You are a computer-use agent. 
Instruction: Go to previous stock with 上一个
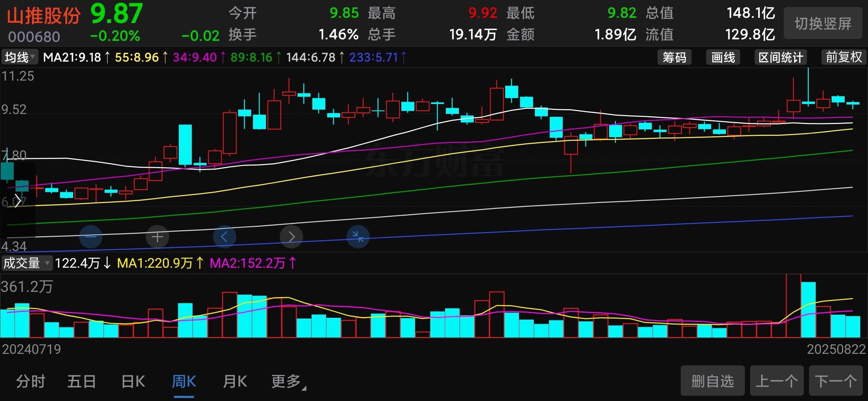777,381
